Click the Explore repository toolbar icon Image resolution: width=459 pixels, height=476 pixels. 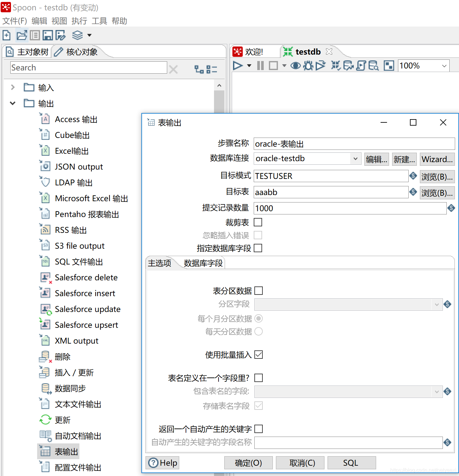(35, 35)
